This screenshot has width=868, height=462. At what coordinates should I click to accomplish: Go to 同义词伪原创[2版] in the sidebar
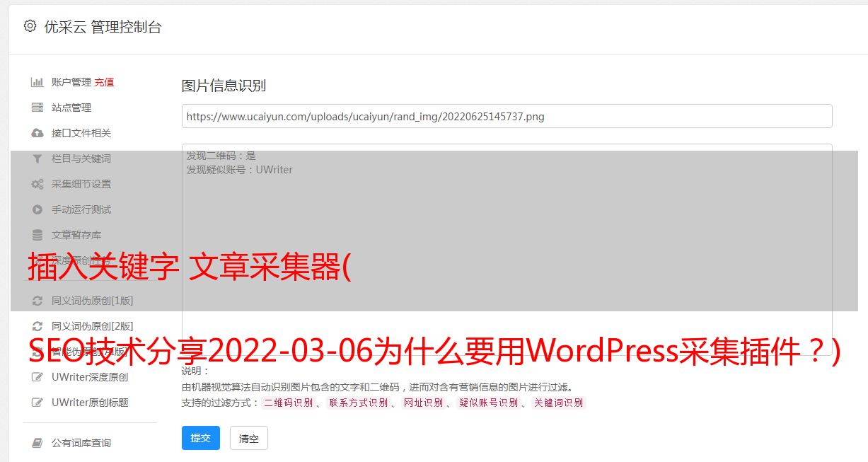(92, 326)
